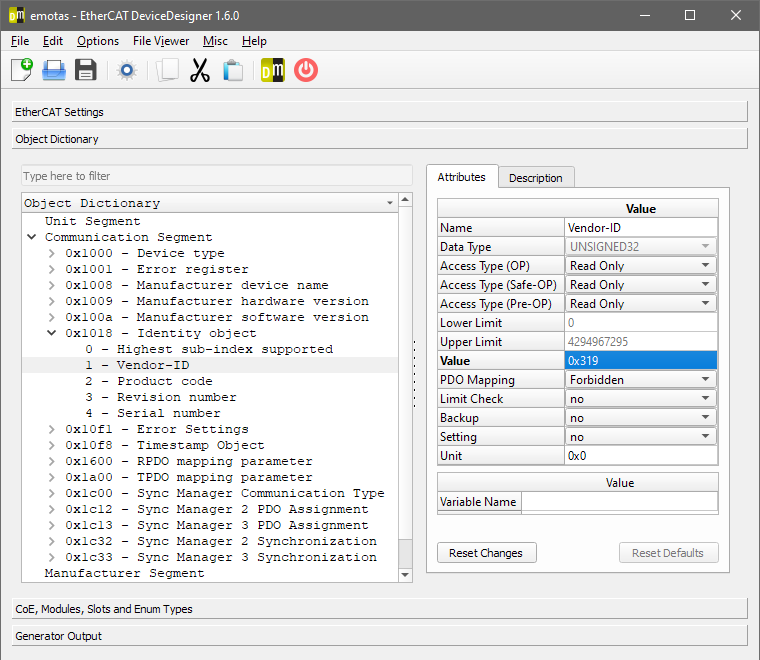Open the PDO Mapping dropdown

click(640, 380)
